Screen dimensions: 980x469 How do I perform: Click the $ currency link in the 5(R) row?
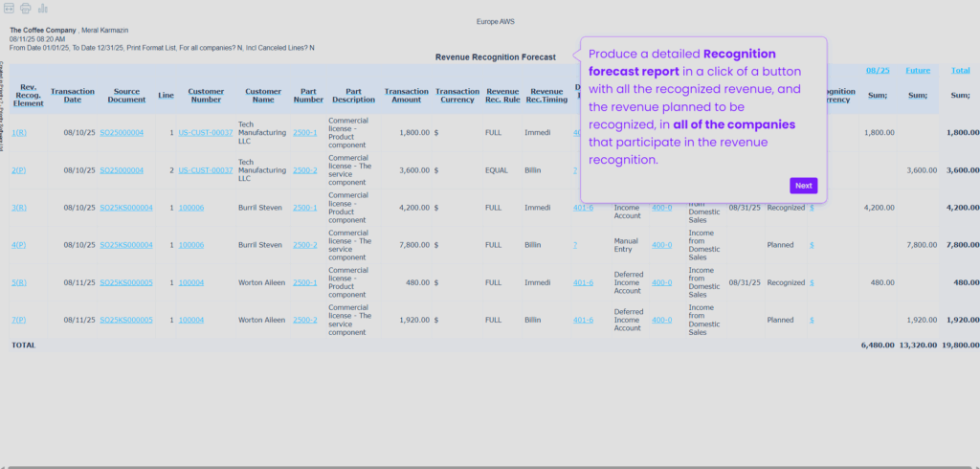pos(812,282)
